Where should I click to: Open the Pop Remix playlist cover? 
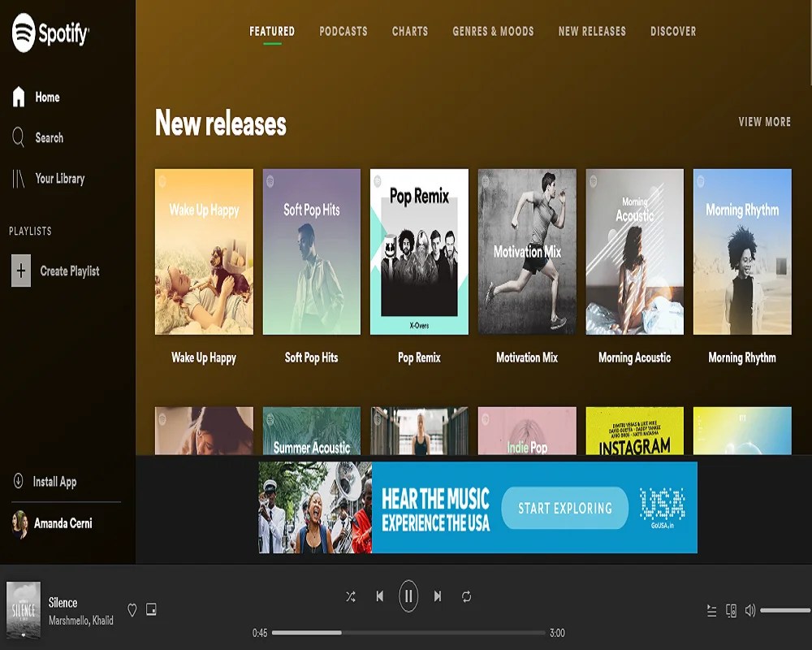(420, 251)
